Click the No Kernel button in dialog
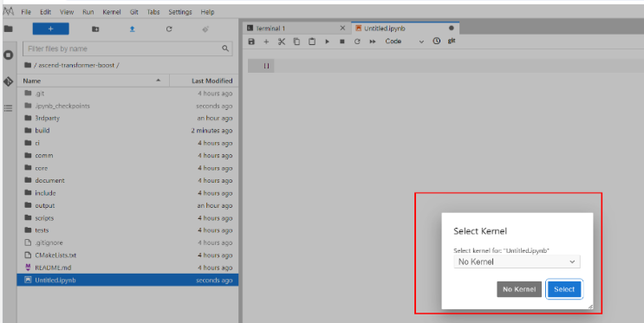This screenshot has width=644, height=323. (519, 289)
